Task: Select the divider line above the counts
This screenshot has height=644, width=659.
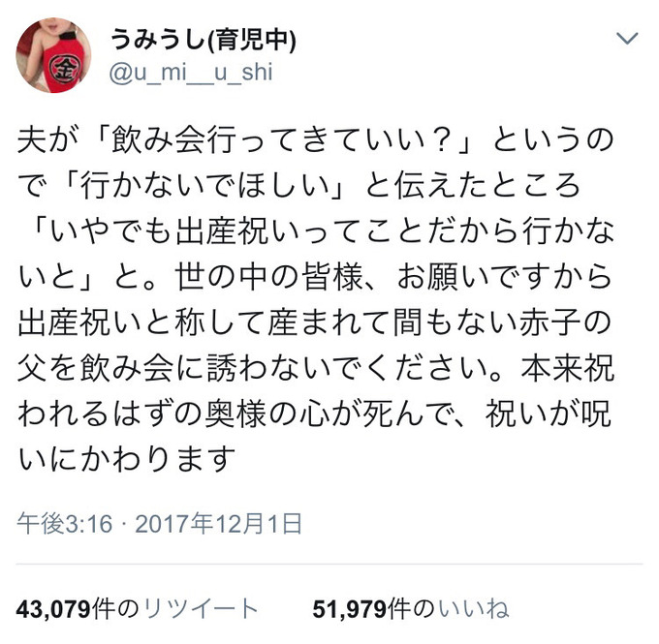Action: (329, 564)
